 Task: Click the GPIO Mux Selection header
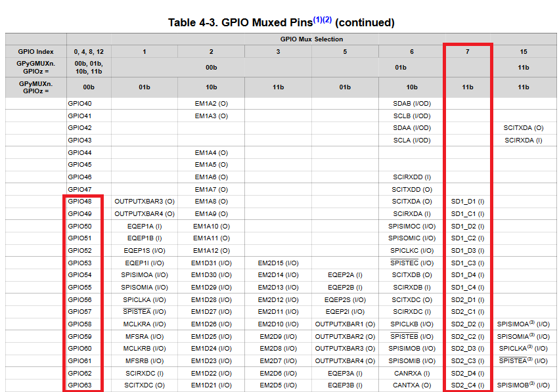point(311,39)
